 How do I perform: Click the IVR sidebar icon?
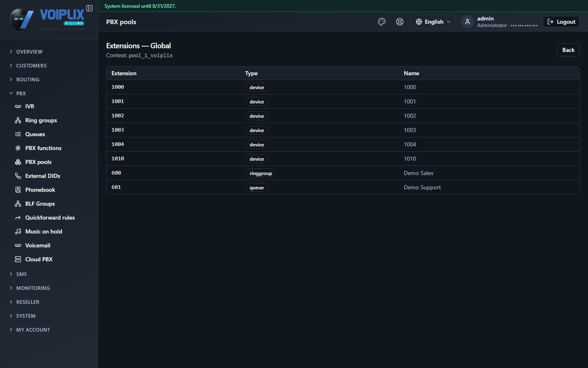pyautogui.click(x=18, y=106)
